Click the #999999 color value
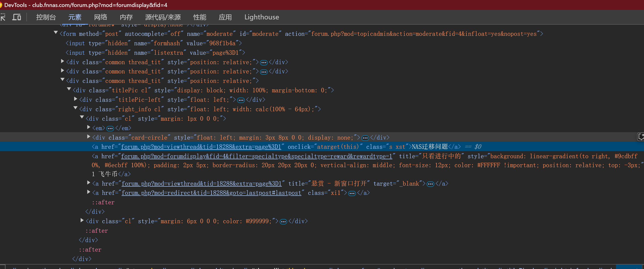The image size is (644, 269). coord(257,221)
